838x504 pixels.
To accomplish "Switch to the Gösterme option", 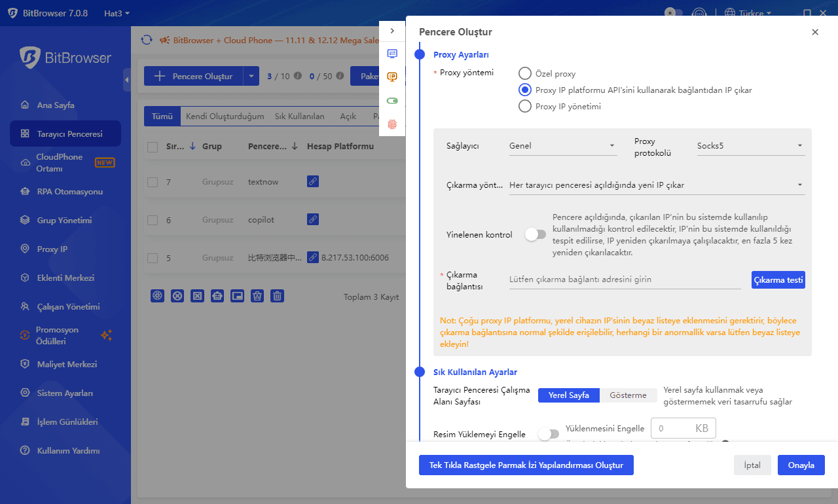I will 628,395.
